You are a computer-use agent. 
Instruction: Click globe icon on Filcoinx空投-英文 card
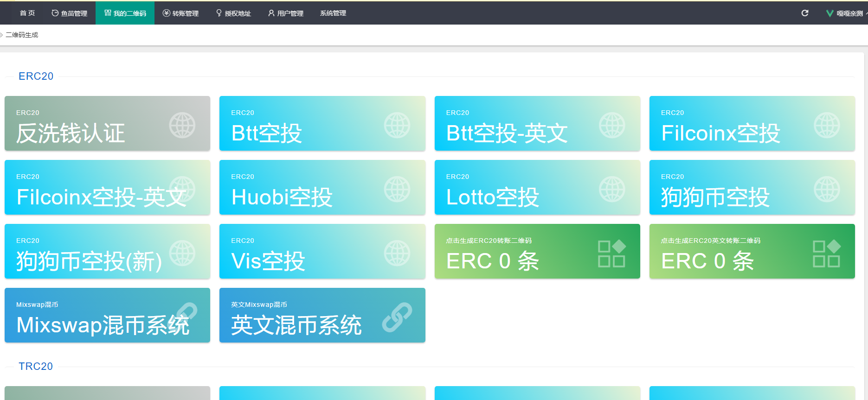(182, 189)
